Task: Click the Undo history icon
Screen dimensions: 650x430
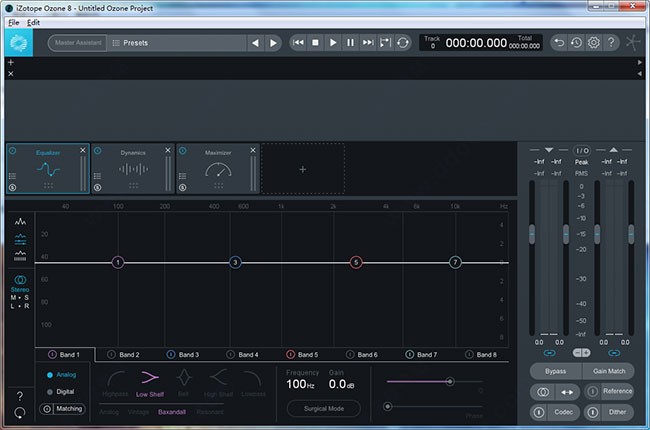Action: tap(576, 43)
